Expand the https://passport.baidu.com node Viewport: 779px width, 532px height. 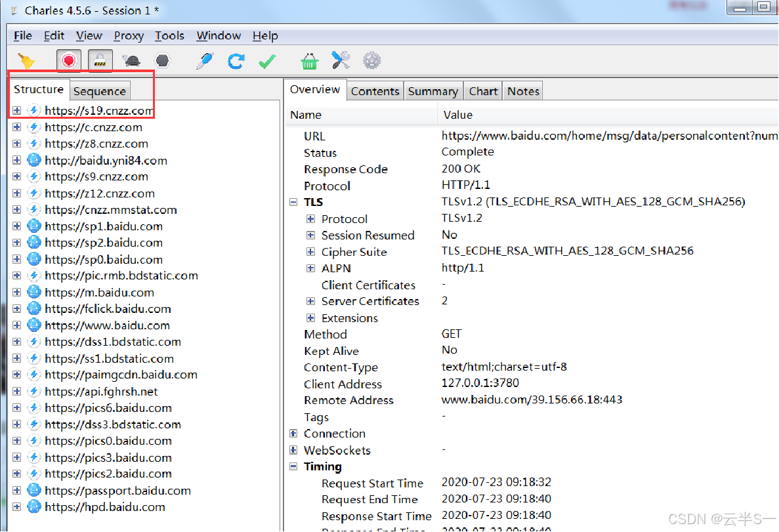coord(17,491)
